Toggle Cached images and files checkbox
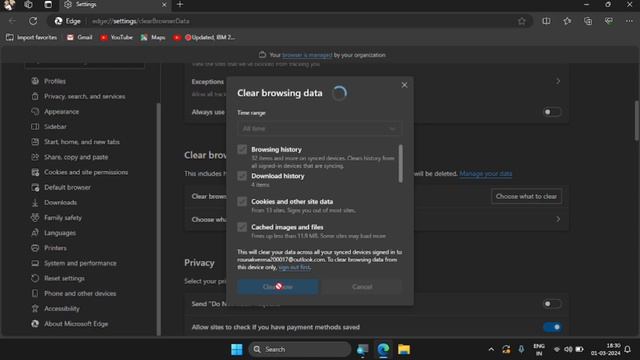The height and width of the screenshot is (360, 640). [x=242, y=227]
